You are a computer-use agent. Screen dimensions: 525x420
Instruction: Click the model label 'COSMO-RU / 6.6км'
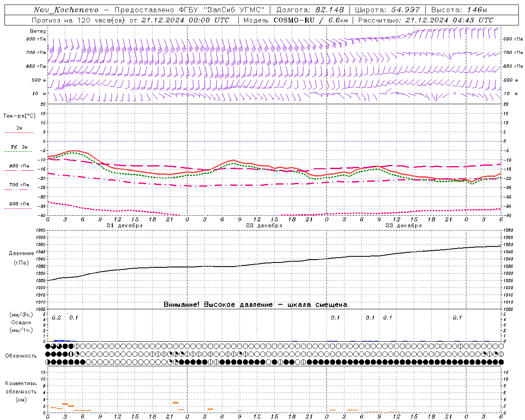coord(311,20)
